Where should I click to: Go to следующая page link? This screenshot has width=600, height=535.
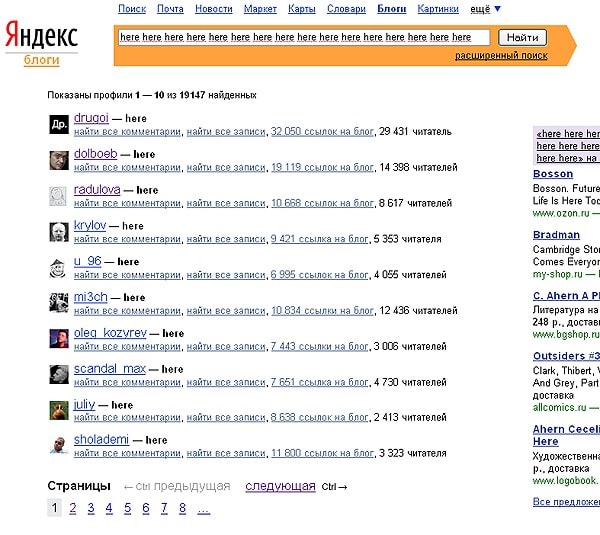(280, 486)
